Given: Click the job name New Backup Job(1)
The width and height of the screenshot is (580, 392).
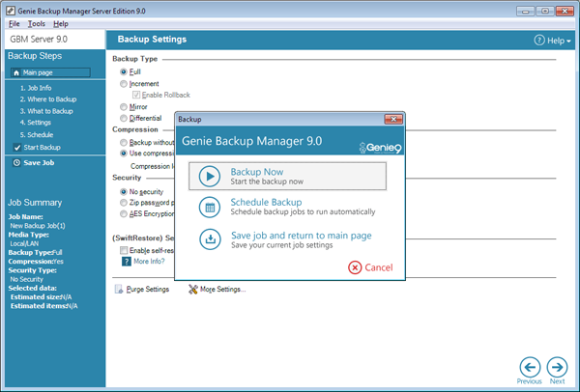Looking at the screenshot, I should pos(38,226).
